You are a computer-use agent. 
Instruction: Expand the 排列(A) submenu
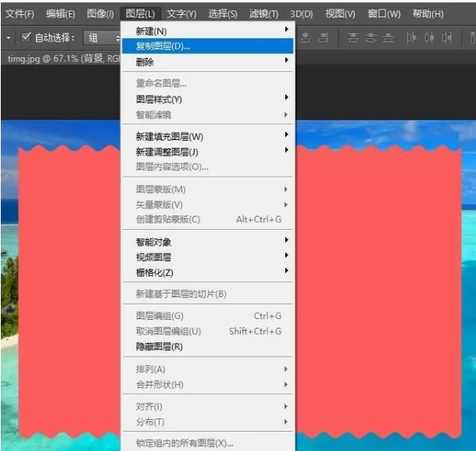[x=207, y=369]
